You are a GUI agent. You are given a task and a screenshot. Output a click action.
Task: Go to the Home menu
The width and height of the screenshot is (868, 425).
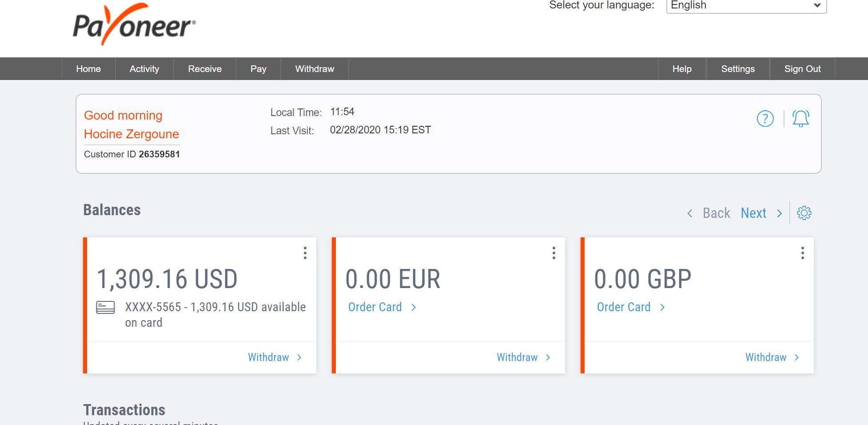(x=88, y=69)
